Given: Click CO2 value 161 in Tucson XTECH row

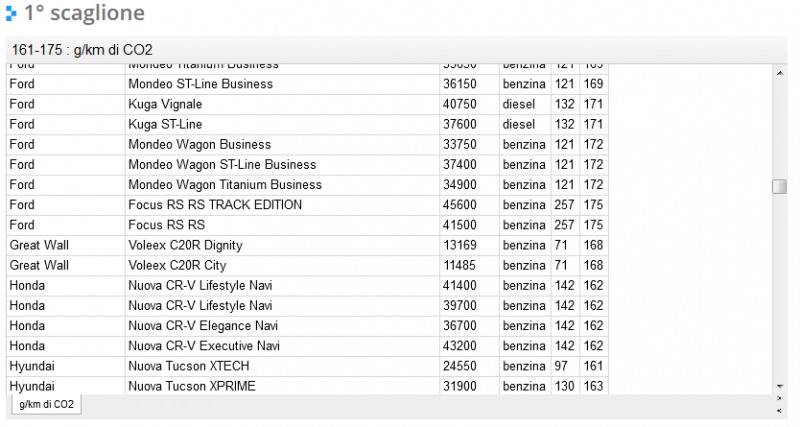Looking at the screenshot, I should coord(594,366).
